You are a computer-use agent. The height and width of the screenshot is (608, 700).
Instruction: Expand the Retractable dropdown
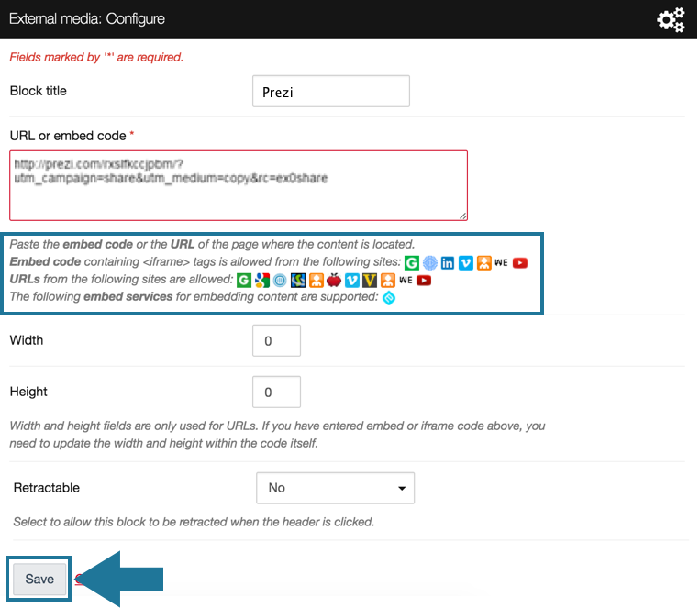335,488
